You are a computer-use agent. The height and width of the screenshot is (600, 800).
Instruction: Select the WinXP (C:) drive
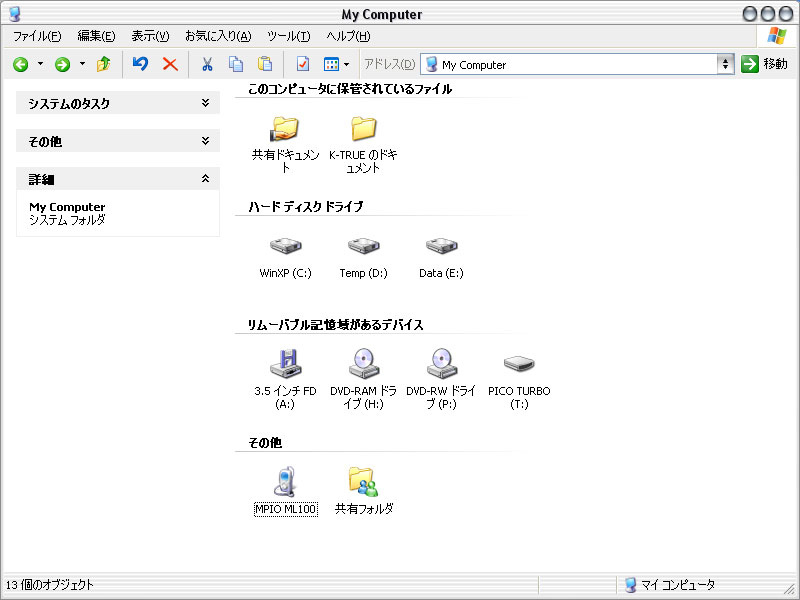pyautogui.click(x=285, y=258)
